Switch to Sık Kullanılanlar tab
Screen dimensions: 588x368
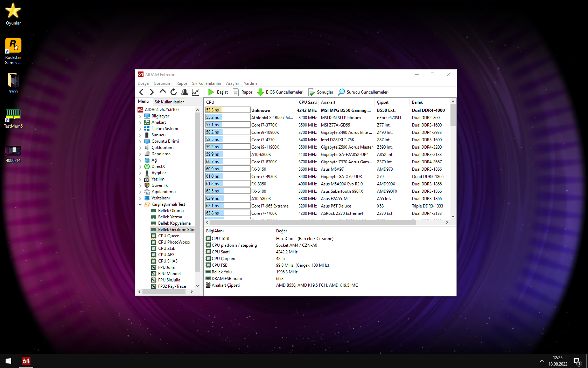tap(169, 102)
